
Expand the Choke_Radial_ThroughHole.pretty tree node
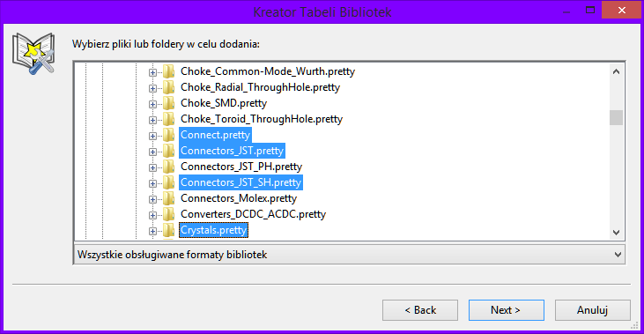(152, 88)
